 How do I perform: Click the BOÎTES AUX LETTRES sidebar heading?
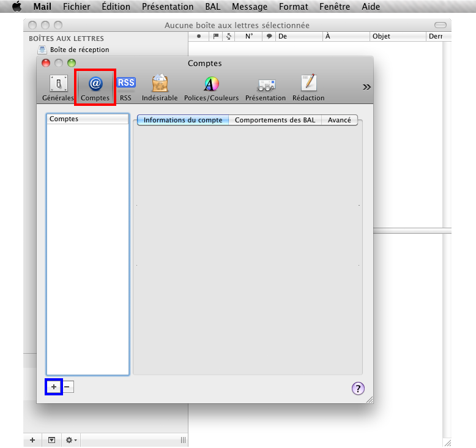pos(66,39)
